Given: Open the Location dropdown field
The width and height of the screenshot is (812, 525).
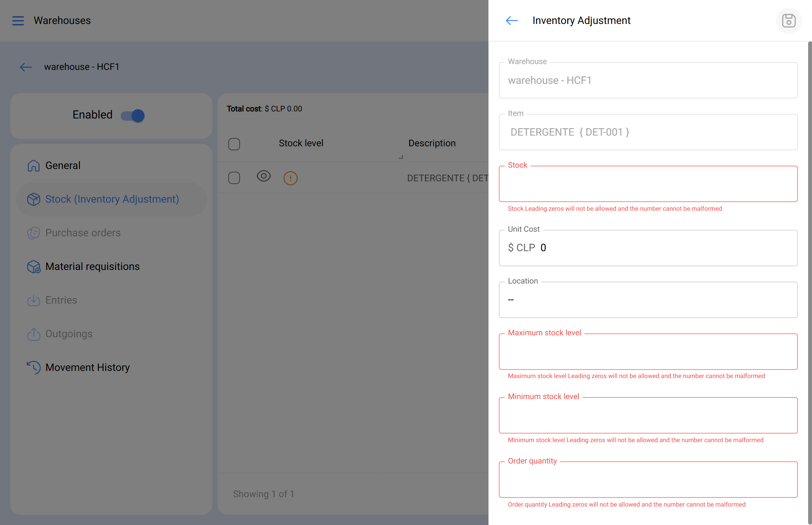Looking at the screenshot, I should click(x=648, y=300).
